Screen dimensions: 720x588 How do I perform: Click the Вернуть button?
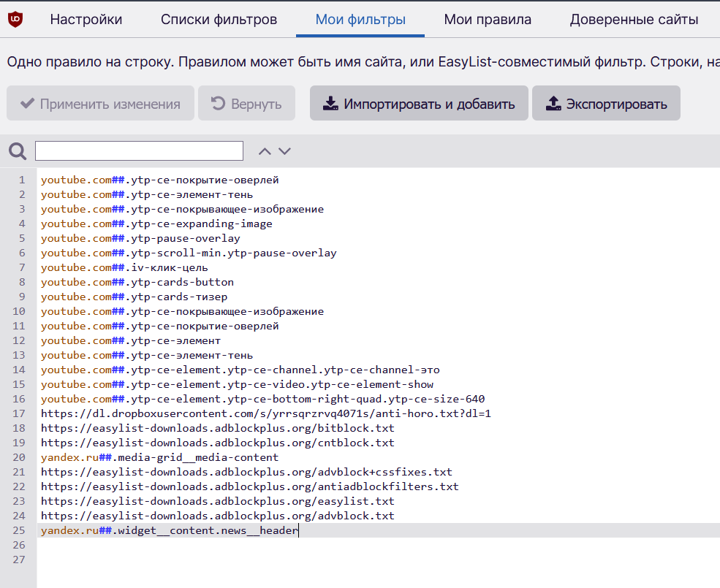point(246,103)
